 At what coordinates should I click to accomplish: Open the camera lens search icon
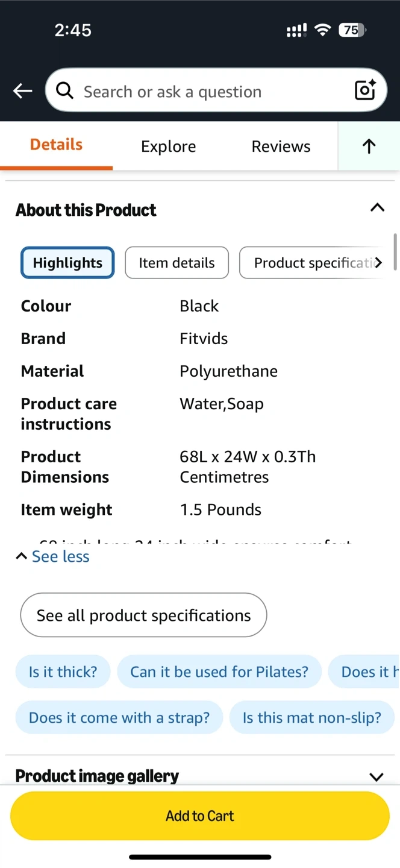[365, 90]
